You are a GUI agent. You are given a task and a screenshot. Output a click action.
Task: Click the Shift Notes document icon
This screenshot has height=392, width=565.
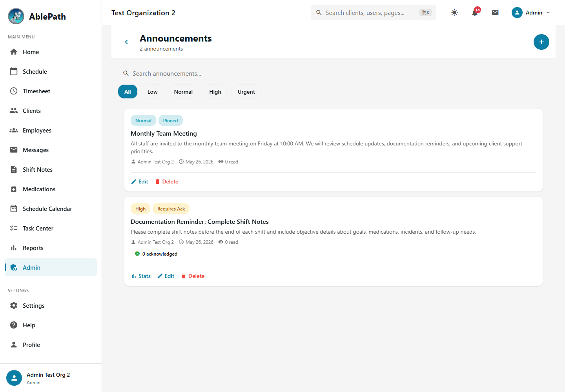click(14, 169)
